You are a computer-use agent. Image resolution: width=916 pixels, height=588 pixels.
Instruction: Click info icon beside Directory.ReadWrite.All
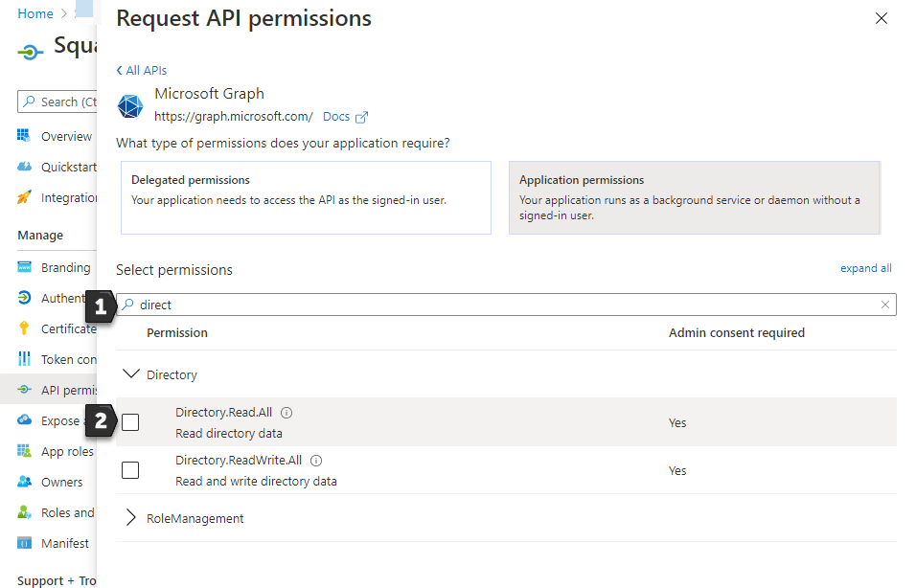pos(316,461)
